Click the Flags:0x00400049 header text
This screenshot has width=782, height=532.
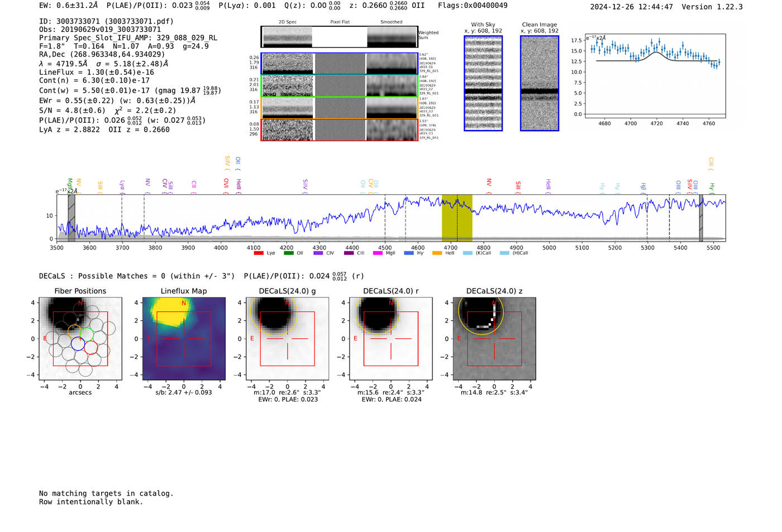[x=473, y=6]
